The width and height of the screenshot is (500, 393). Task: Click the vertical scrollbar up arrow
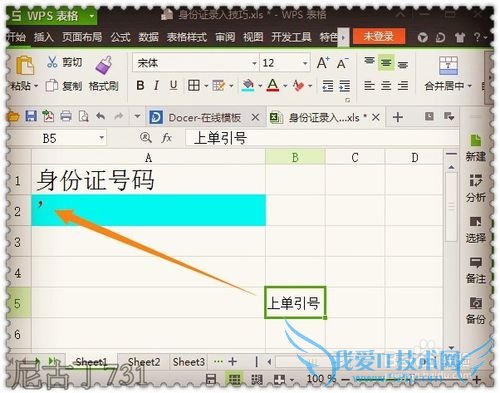point(451,167)
